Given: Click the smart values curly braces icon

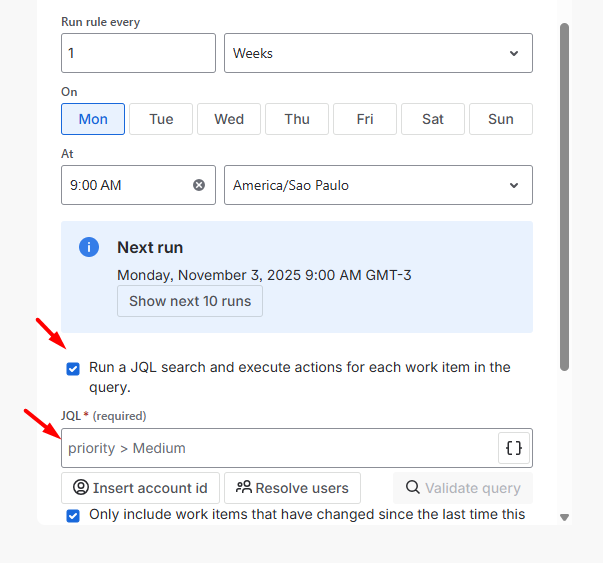Looking at the screenshot, I should pyautogui.click(x=513, y=448).
